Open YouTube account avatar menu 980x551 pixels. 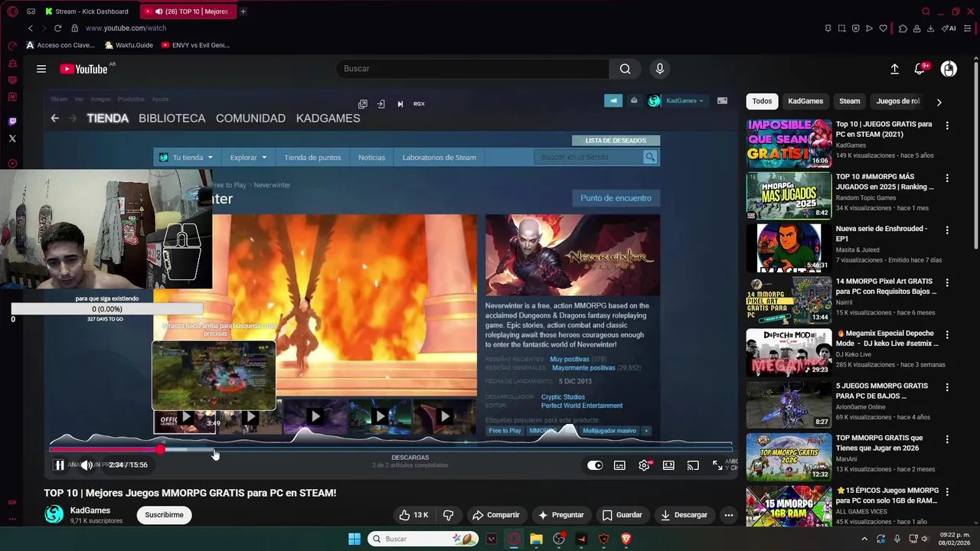pos(949,69)
